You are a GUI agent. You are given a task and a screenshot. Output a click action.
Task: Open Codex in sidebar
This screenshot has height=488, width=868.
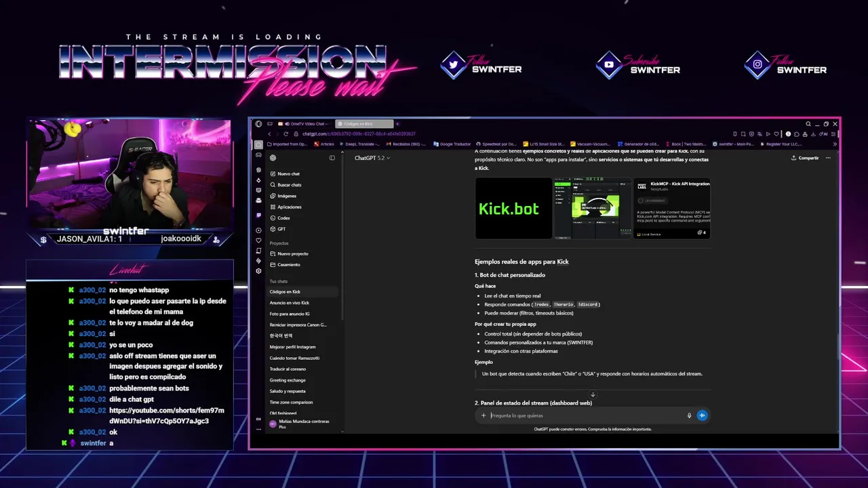(x=280, y=218)
